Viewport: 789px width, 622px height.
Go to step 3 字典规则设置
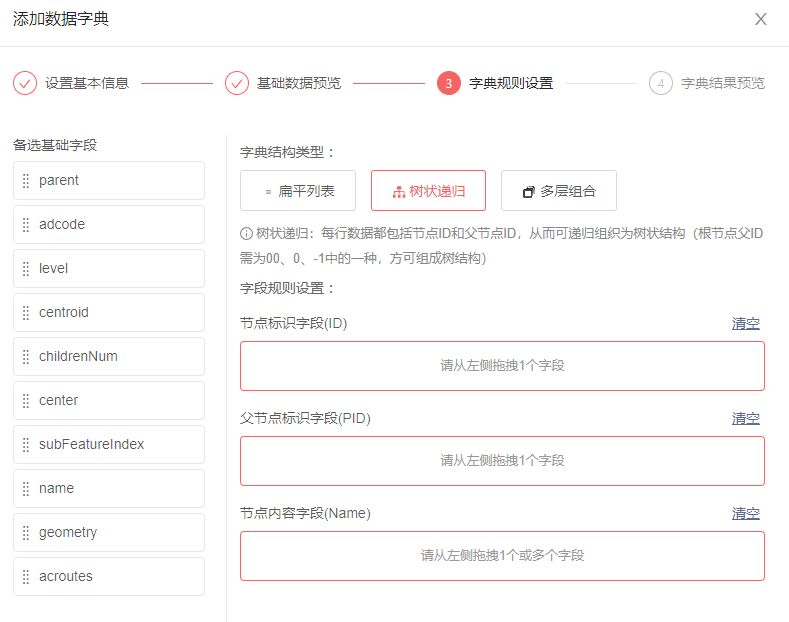[449, 83]
